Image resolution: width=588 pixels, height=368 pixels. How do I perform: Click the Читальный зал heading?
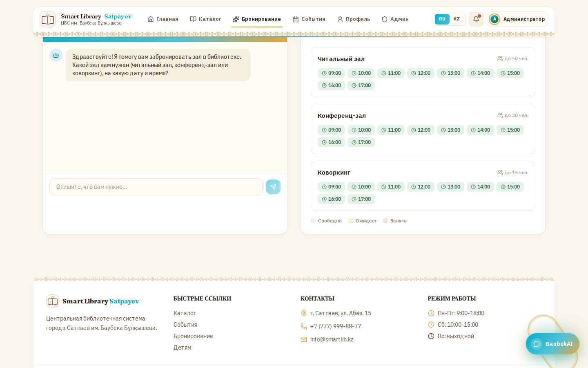tap(341, 59)
